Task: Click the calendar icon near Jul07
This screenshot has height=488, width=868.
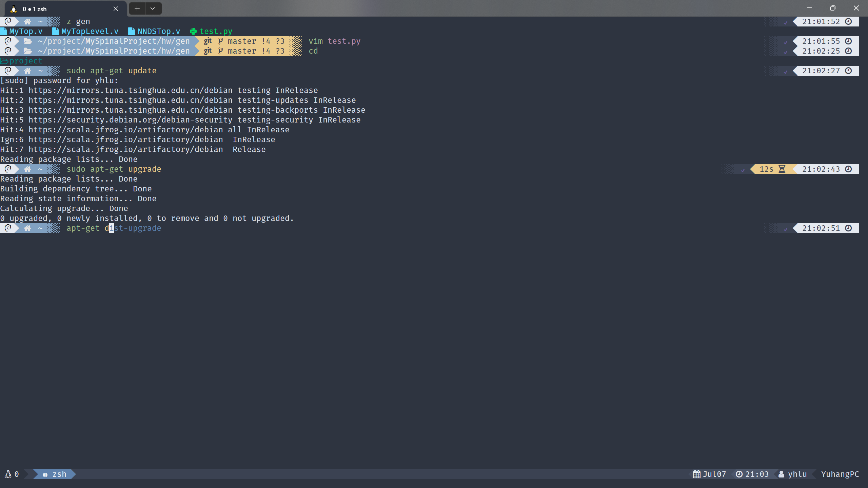Action: click(696, 474)
